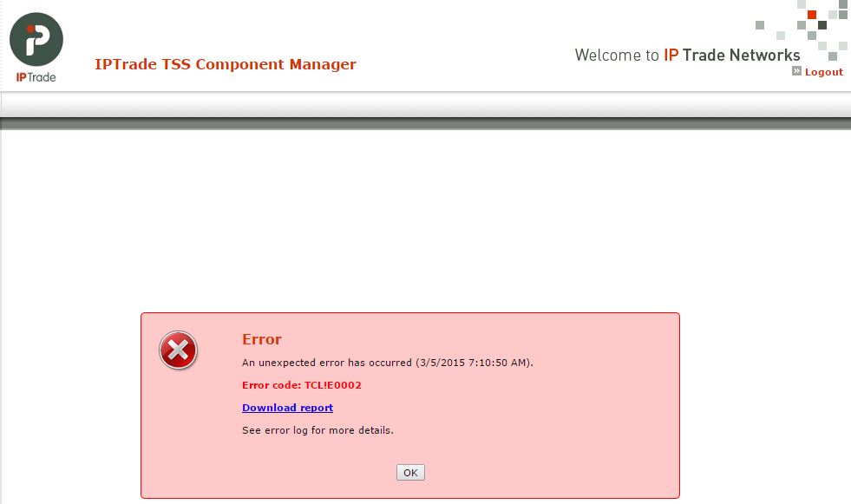Image resolution: width=851 pixels, height=504 pixels.
Task: Open the Download report link
Action: tap(288, 408)
